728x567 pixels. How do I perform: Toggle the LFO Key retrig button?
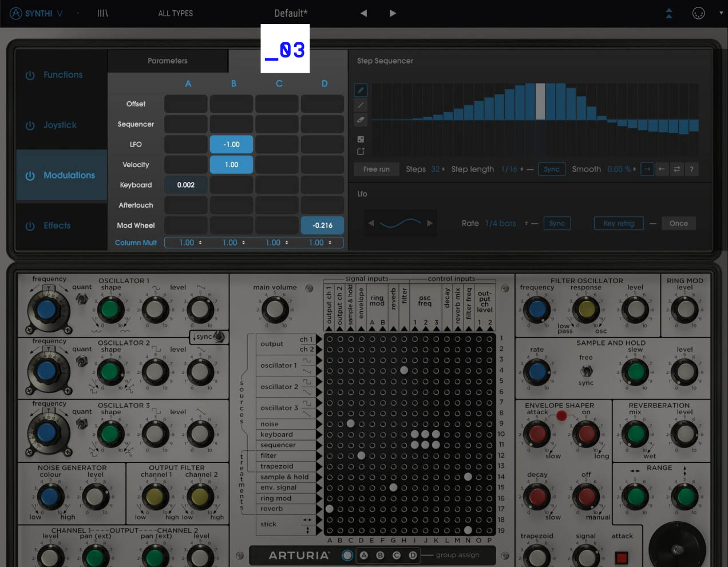pos(619,223)
